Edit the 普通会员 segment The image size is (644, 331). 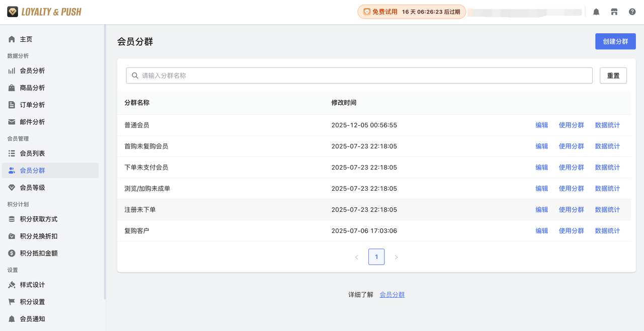pyautogui.click(x=541, y=125)
